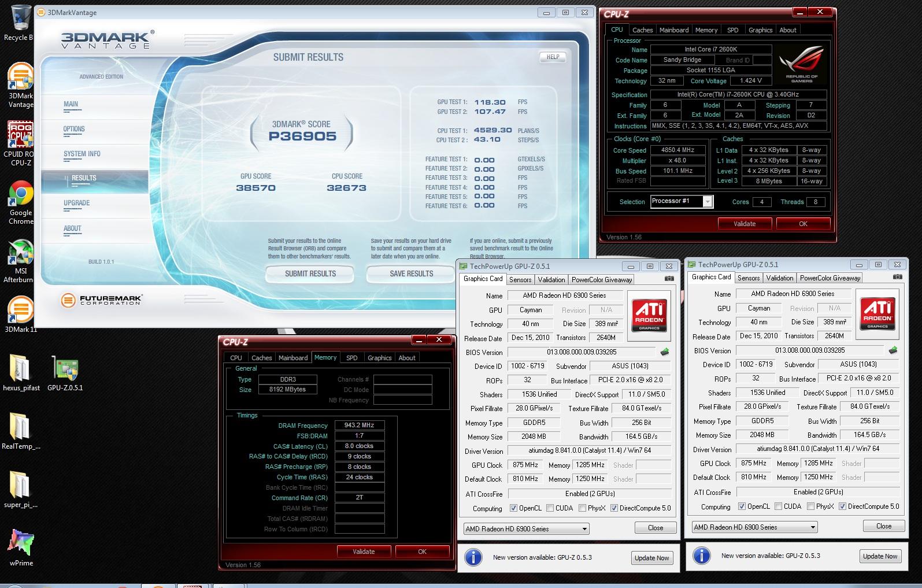Open the Processor #1 selection dropdown in CPU-Z
The image size is (922, 588).
click(682, 201)
